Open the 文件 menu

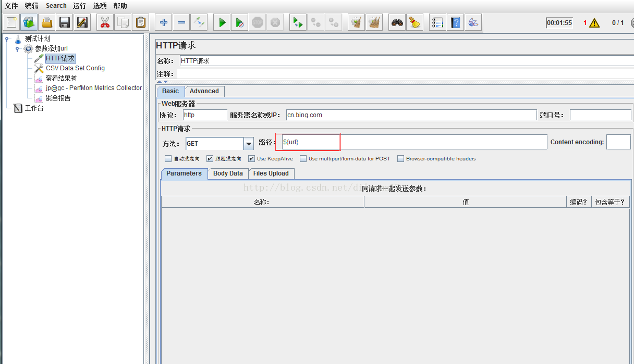pyautogui.click(x=11, y=6)
